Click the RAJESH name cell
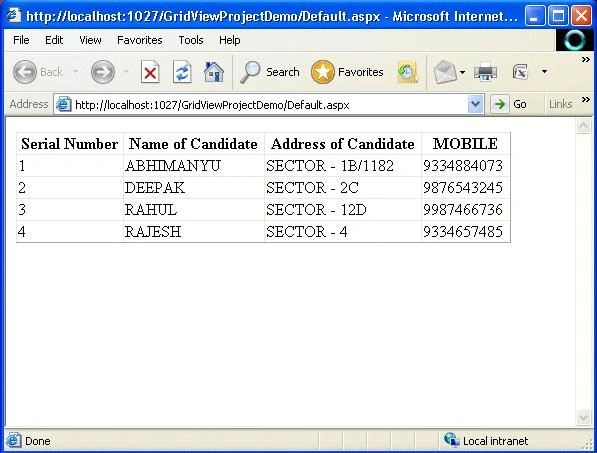Viewport: 597px width, 453px height. pos(193,231)
